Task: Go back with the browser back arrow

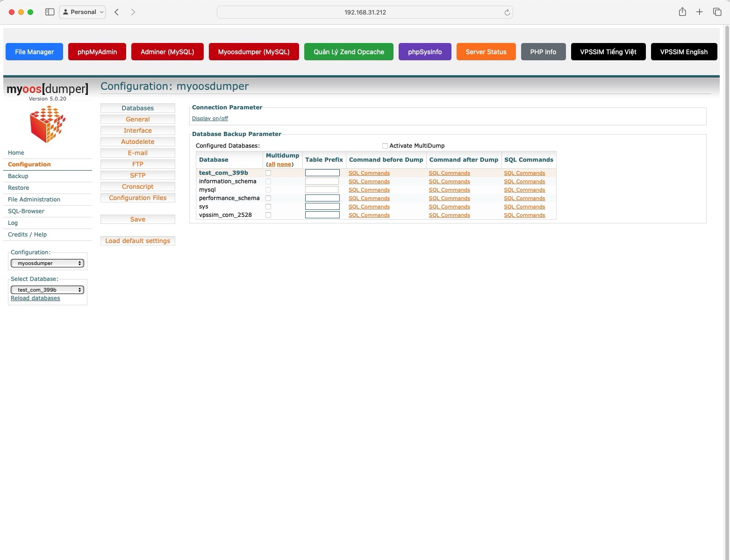Action: tap(117, 12)
